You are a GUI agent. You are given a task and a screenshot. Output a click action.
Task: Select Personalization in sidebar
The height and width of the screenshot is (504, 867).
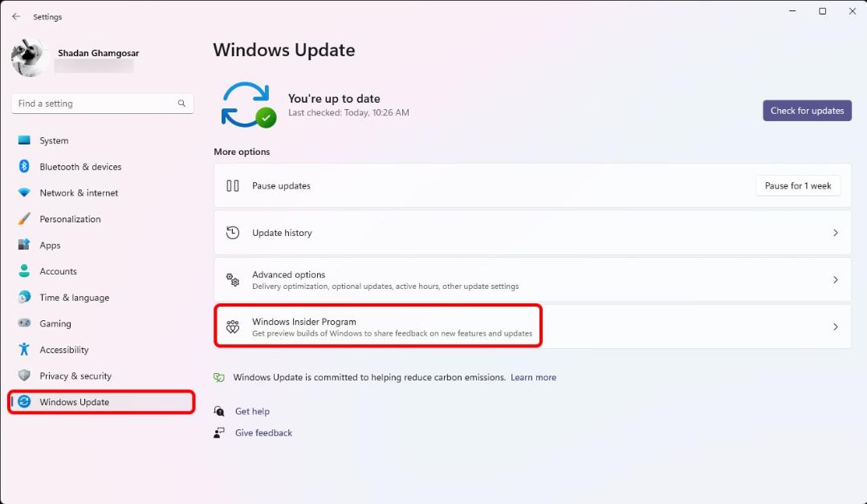[102, 219]
